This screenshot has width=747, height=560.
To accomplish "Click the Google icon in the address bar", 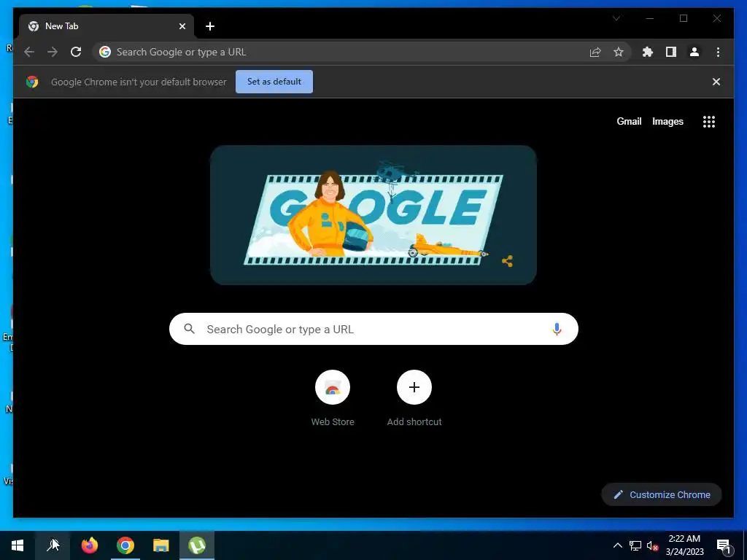I will [x=105, y=52].
